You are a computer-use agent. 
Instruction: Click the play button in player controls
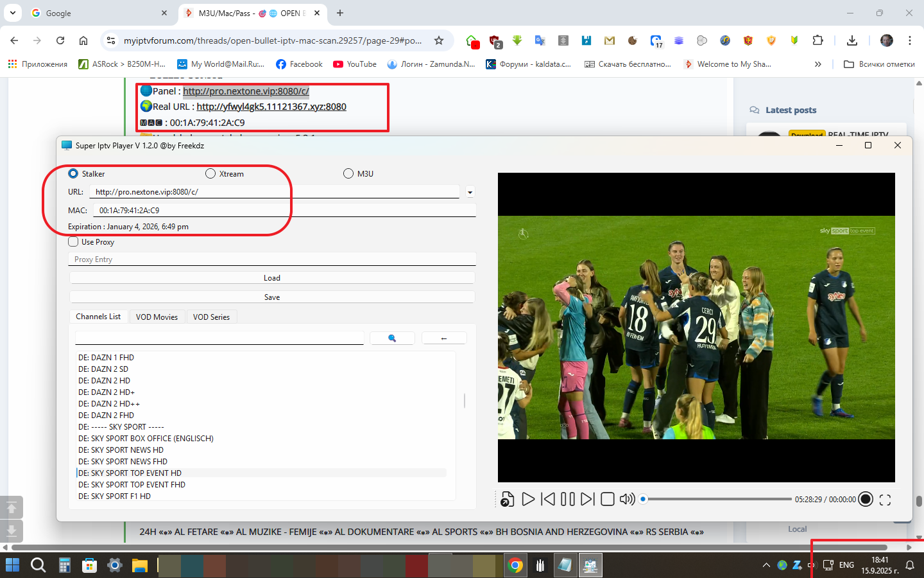[528, 499]
